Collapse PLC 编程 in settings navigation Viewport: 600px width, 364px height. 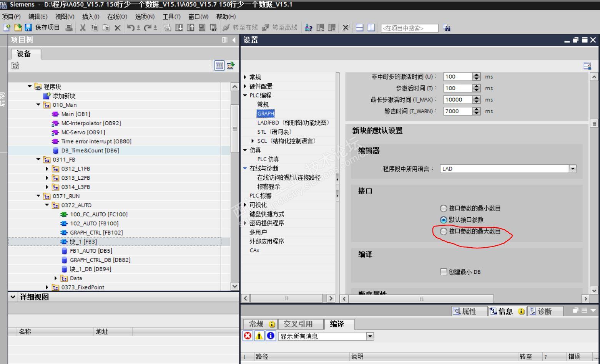coord(245,95)
